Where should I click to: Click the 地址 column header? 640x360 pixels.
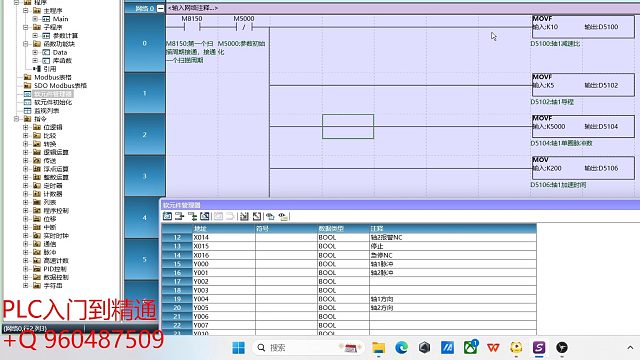(x=224, y=229)
